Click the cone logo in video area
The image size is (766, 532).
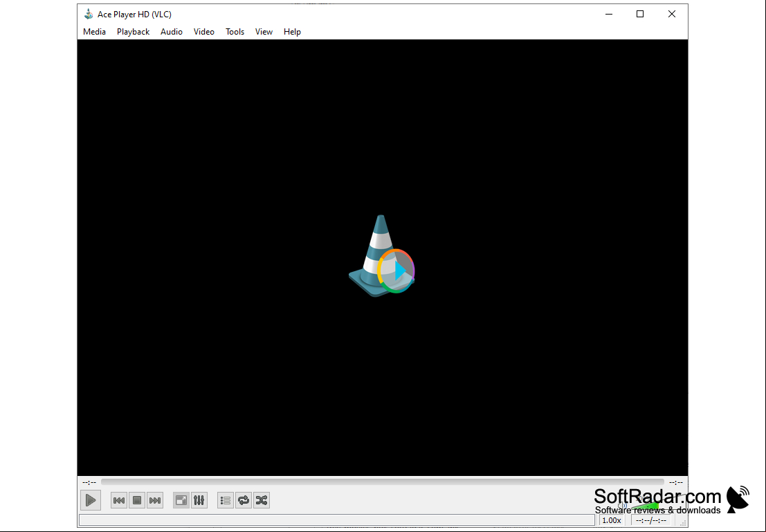tap(381, 255)
